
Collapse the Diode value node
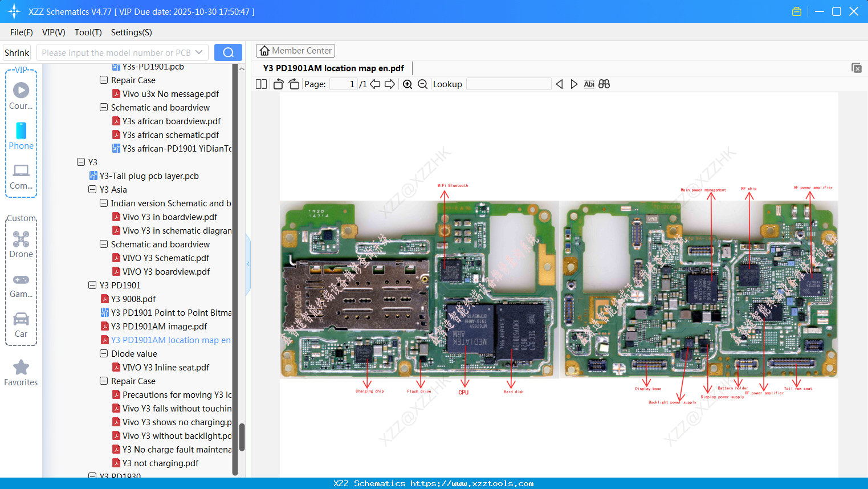(103, 353)
